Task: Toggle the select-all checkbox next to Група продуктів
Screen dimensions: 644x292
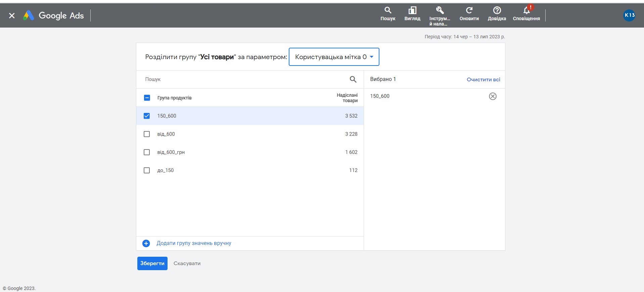Action: tap(147, 98)
